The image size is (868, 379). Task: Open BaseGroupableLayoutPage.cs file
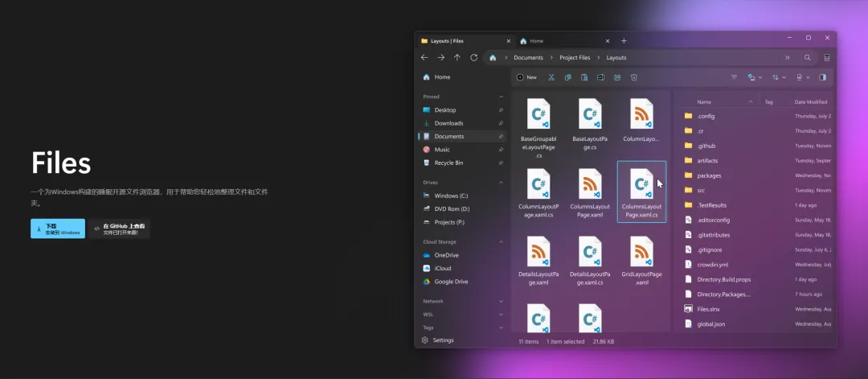pos(538,129)
